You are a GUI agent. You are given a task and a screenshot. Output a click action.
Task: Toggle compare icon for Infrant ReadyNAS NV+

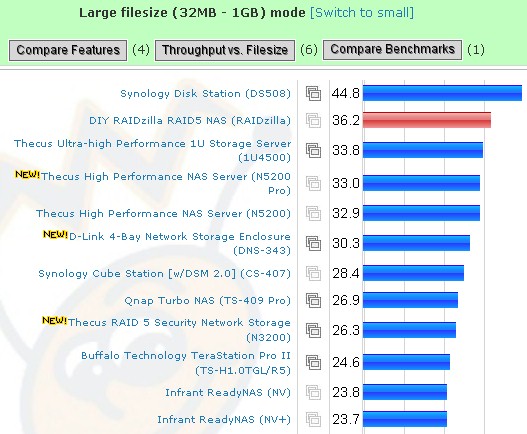(313, 419)
